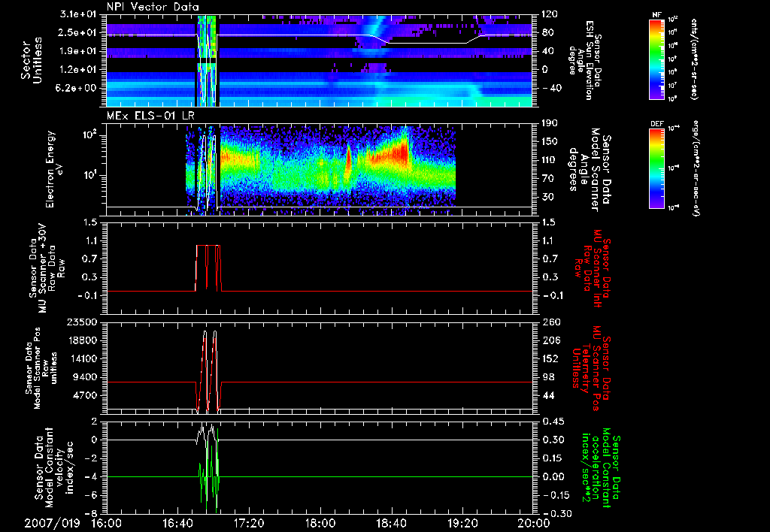Click the DEF color scale bar
The image size is (770, 532).
point(656,168)
